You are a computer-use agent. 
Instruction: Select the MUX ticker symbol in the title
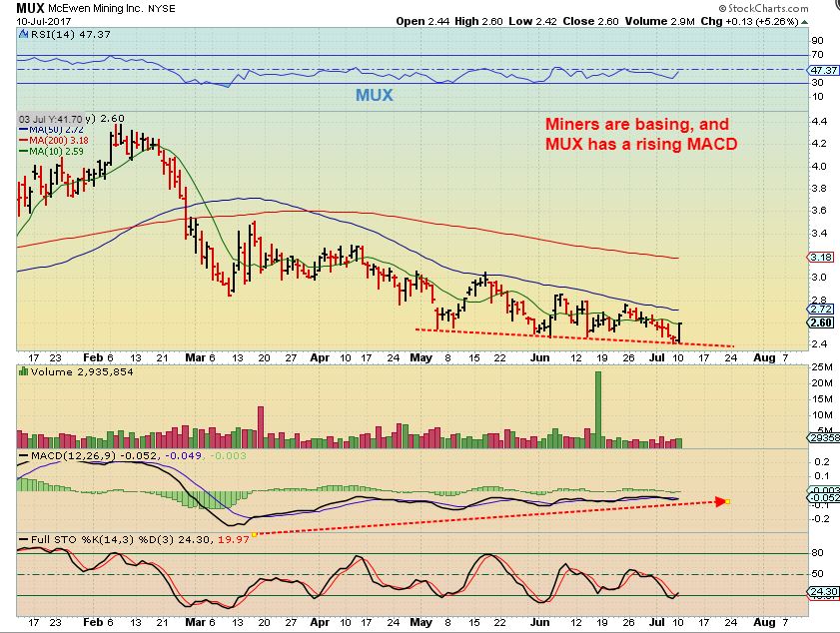click(30, 9)
